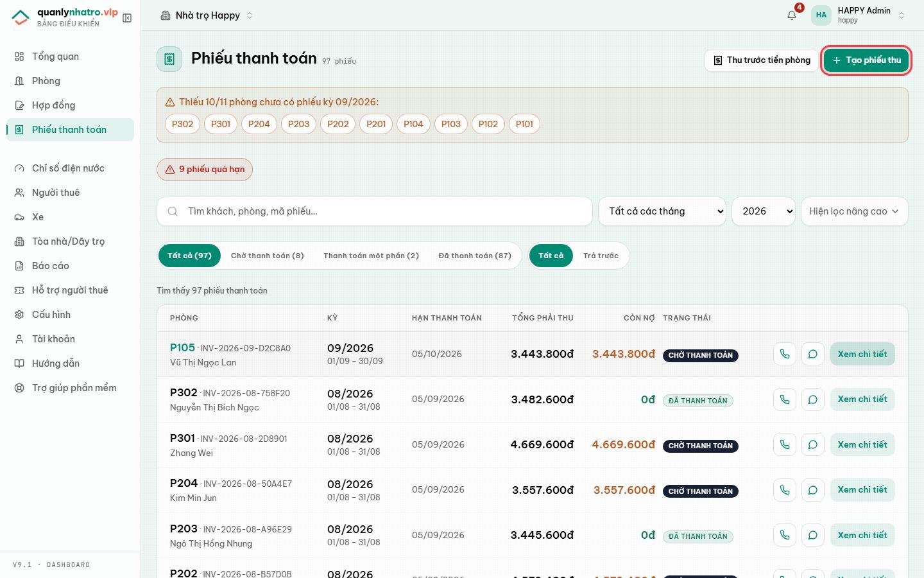
Task: Go to Phòng in sidebar
Action: click(x=70, y=81)
